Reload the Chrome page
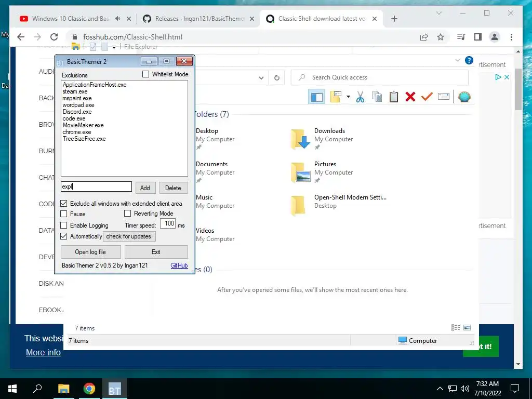The height and width of the screenshot is (399, 532). [54, 37]
